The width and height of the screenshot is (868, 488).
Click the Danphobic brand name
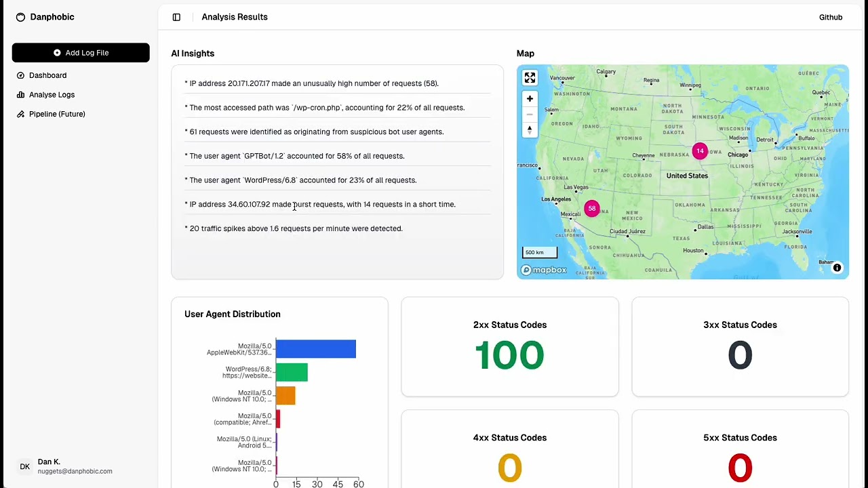click(x=52, y=17)
